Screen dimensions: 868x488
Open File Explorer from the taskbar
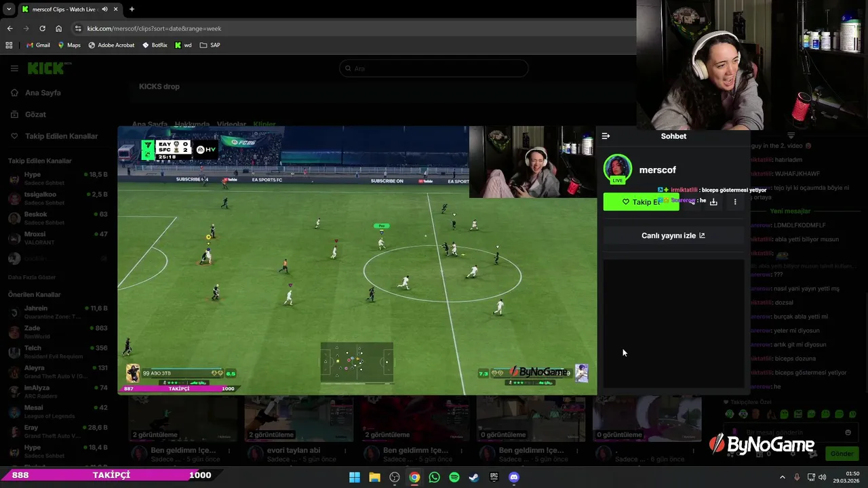click(x=374, y=477)
